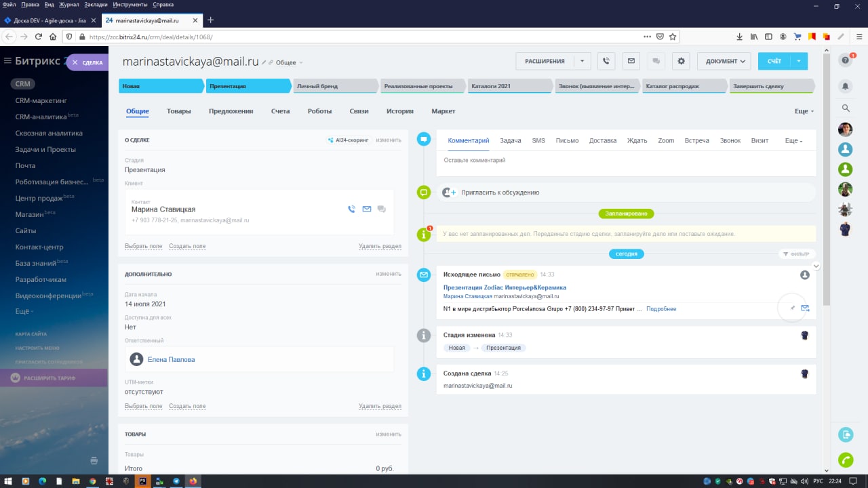868x488 pixels.
Task: Open Задачи и Проекты in left menu
Action: (45, 149)
